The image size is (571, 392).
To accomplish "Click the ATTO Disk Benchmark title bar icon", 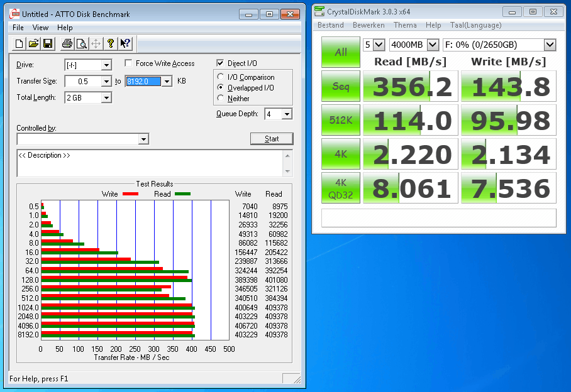I will [x=14, y=13].
